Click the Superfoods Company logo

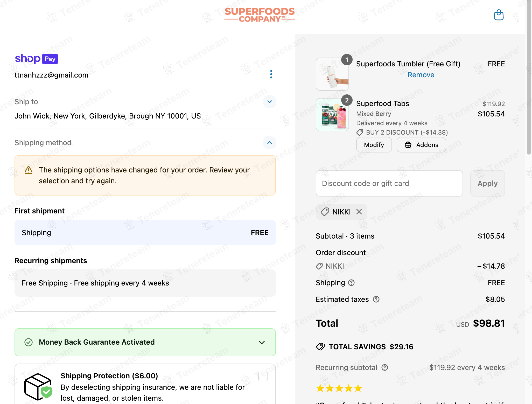tap(260, 15)
